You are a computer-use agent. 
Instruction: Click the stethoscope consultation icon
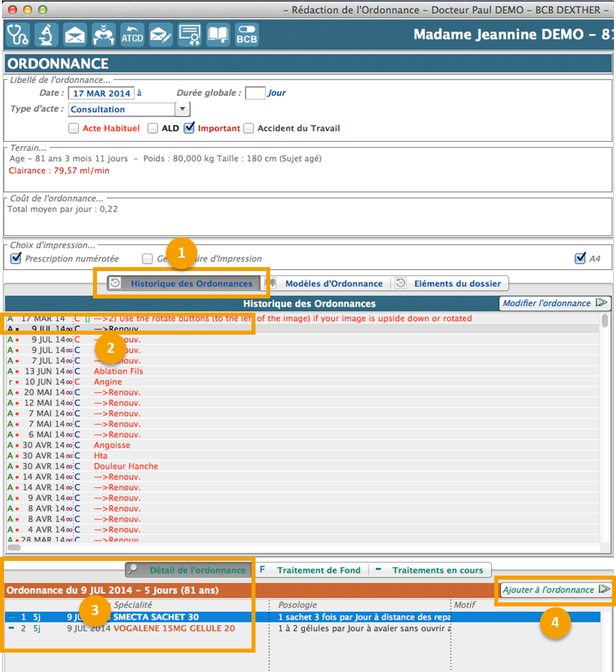pyautogui.click(x=17, y=34)
